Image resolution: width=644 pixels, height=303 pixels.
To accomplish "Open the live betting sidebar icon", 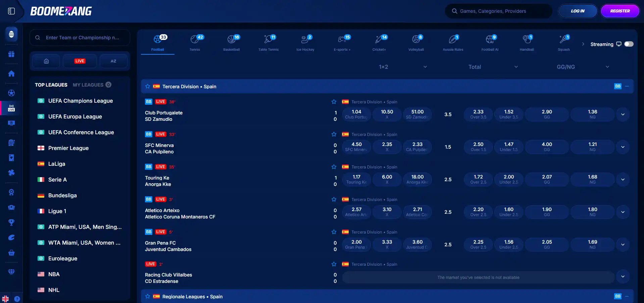I will (x=11, y=108).
